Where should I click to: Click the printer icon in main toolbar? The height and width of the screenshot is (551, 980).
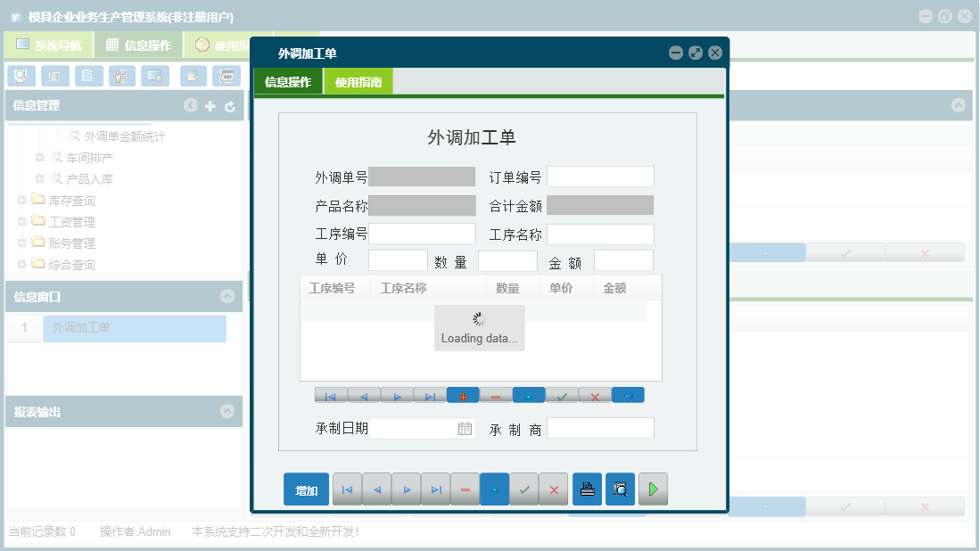point(226,76)
